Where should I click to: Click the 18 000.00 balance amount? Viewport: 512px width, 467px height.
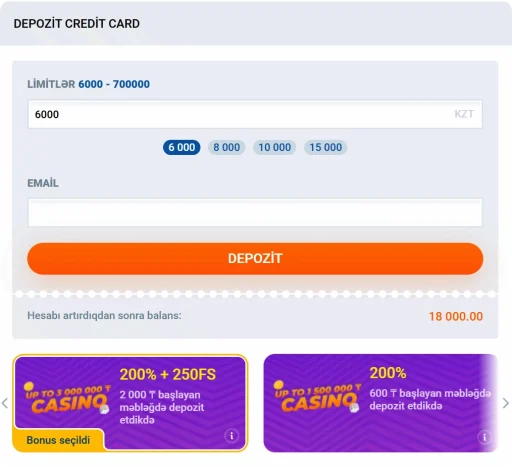coord(456,316)
